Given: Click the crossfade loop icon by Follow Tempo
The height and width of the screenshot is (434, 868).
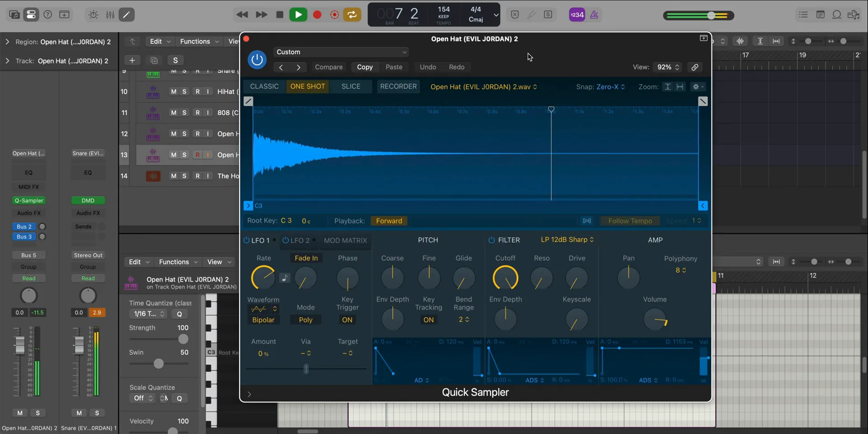Looking at the screenshot, I should coord(587,221).
